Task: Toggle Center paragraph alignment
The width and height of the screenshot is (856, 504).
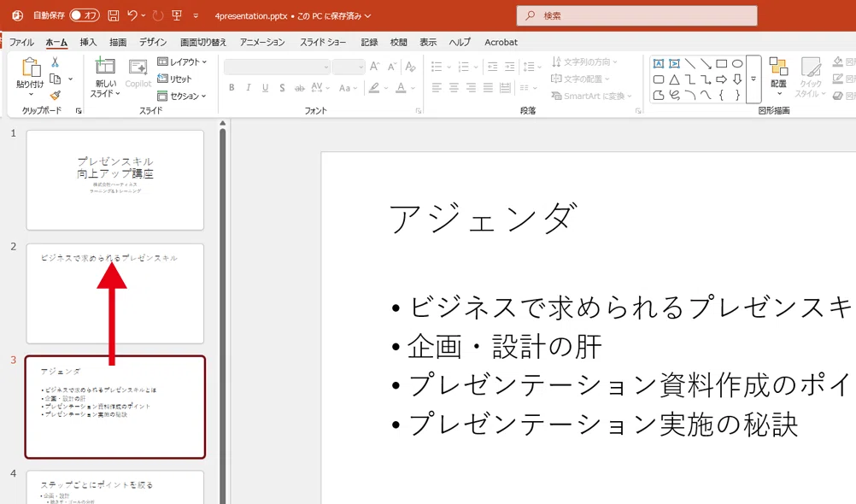Action: pos(454,87)
